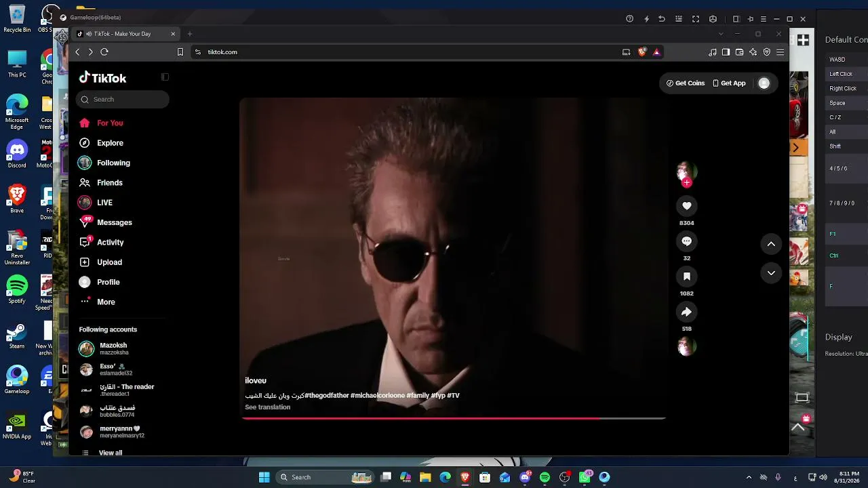Open the Gameloop hamburger menu
Screen dimensions: 868x488
click(764, 19)
